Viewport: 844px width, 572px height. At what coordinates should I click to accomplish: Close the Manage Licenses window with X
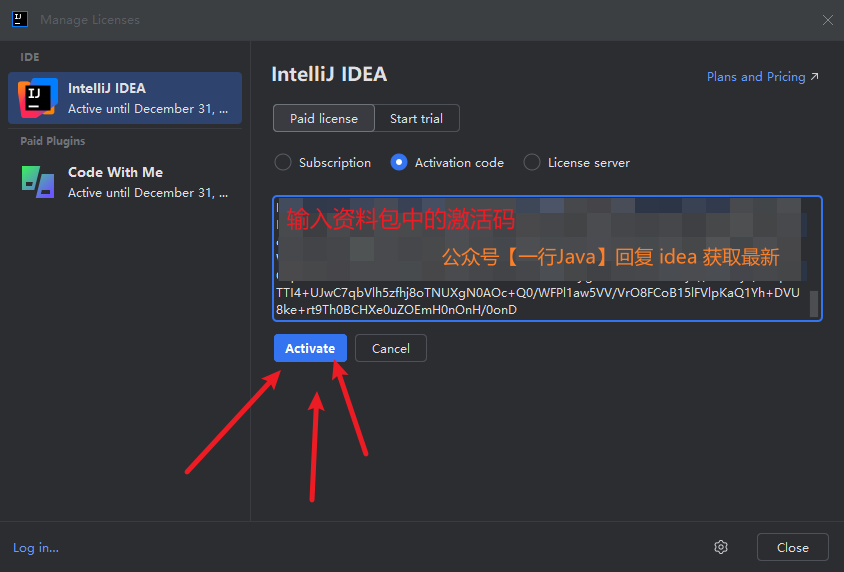[828, 20]
